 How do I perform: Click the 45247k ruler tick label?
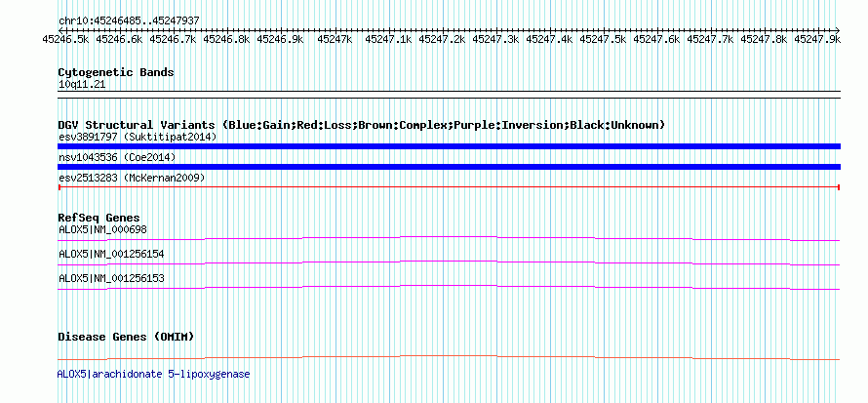tap(335, 39)
